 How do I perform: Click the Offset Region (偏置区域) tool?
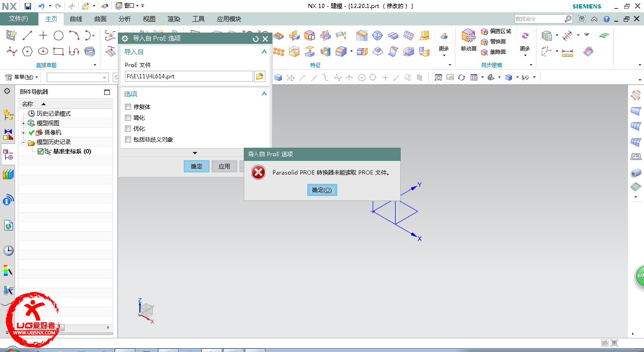tap(496, 31)
